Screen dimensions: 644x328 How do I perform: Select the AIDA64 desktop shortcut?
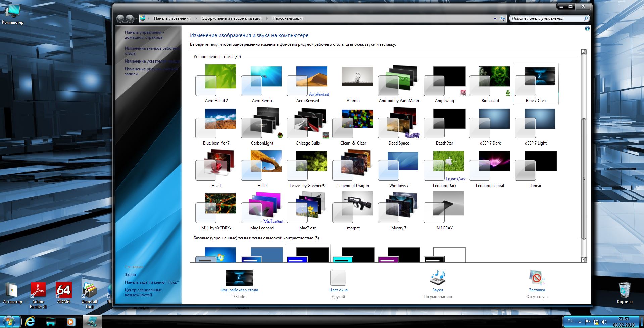point(63,293)
